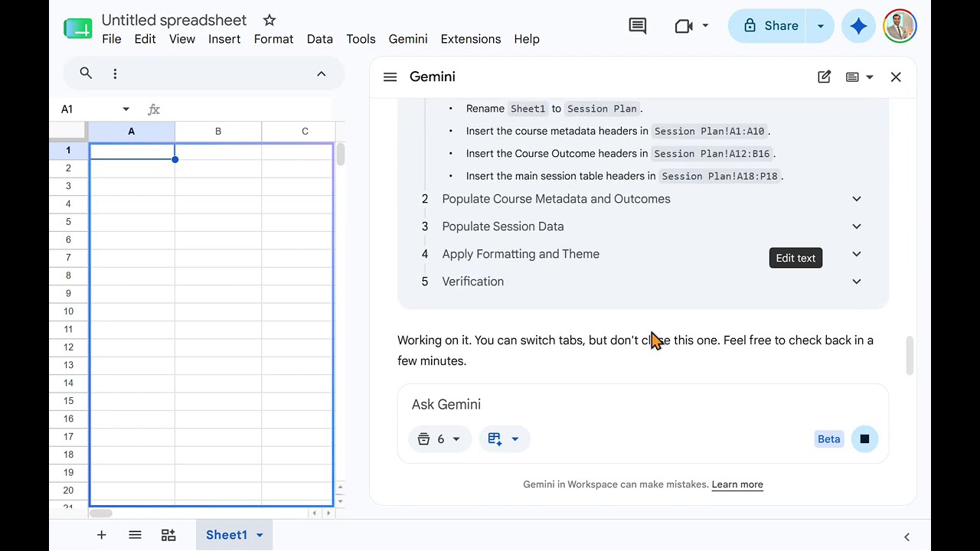The width and height of the screenshot is (980, 551).
Task: Expand Populate Session Data step
Action: (857, 227)
